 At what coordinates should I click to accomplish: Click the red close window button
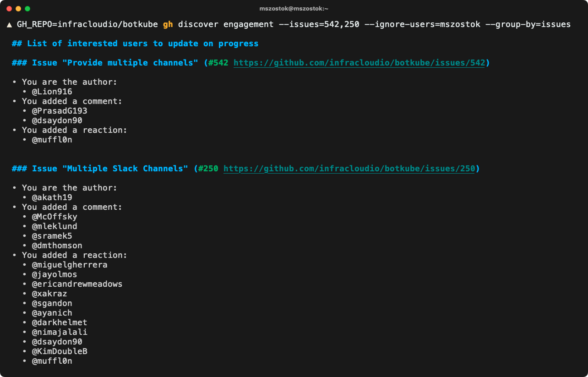(x=9, y=9)
